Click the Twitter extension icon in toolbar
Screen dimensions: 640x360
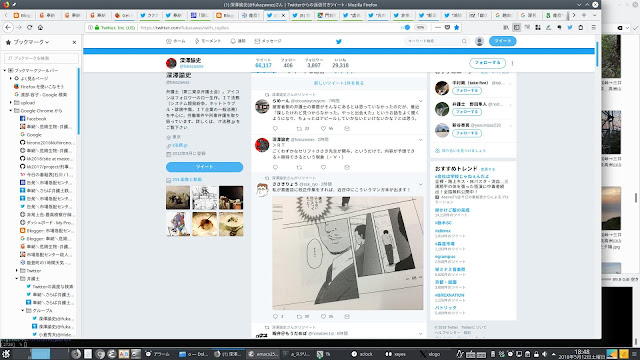(x=570, y=27)
